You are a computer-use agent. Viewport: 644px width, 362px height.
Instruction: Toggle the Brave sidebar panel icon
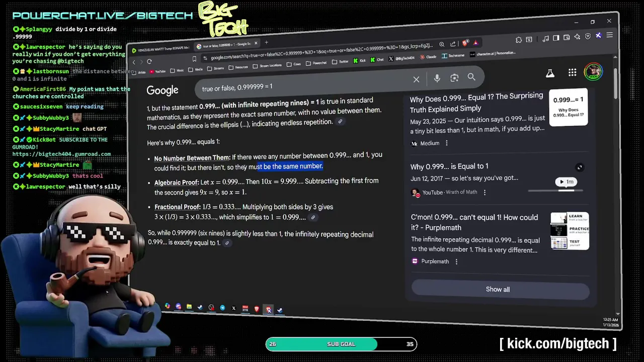(x=556, y=38)
